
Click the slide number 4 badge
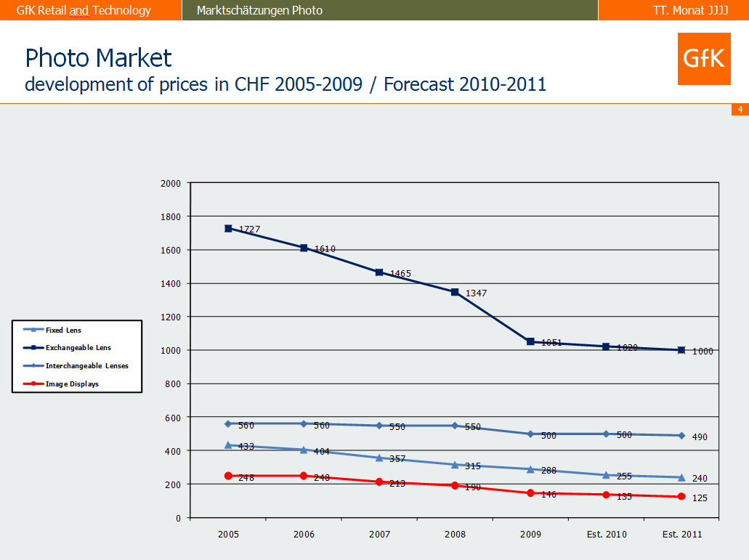pos(740,110)
